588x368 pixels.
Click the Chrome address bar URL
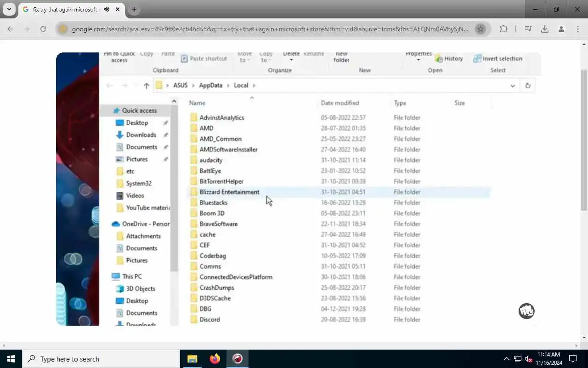(270, 29)
